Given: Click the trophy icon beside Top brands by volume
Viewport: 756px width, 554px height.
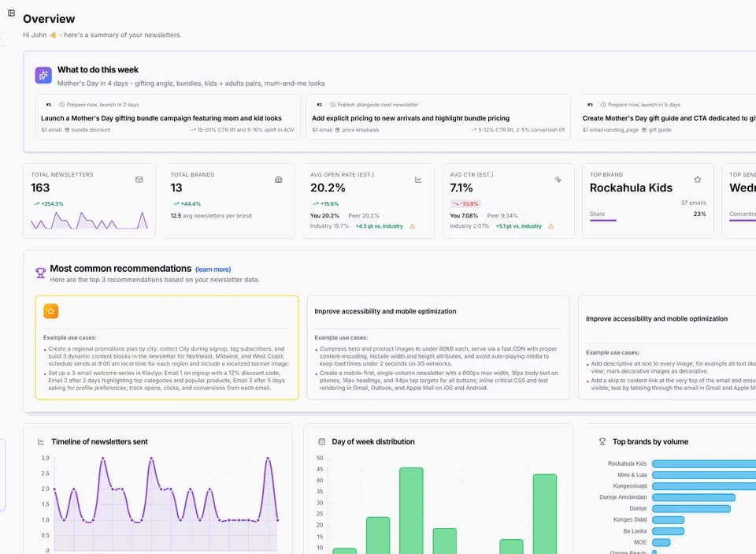Looking at the screenshot, I should 602,441.
